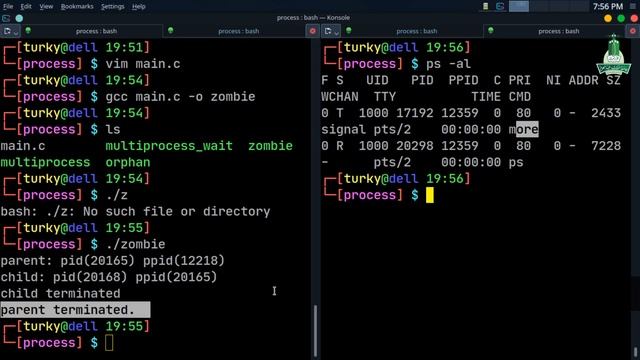Click the 'child terminated' line
640x360 pixels.
(60, 293)
